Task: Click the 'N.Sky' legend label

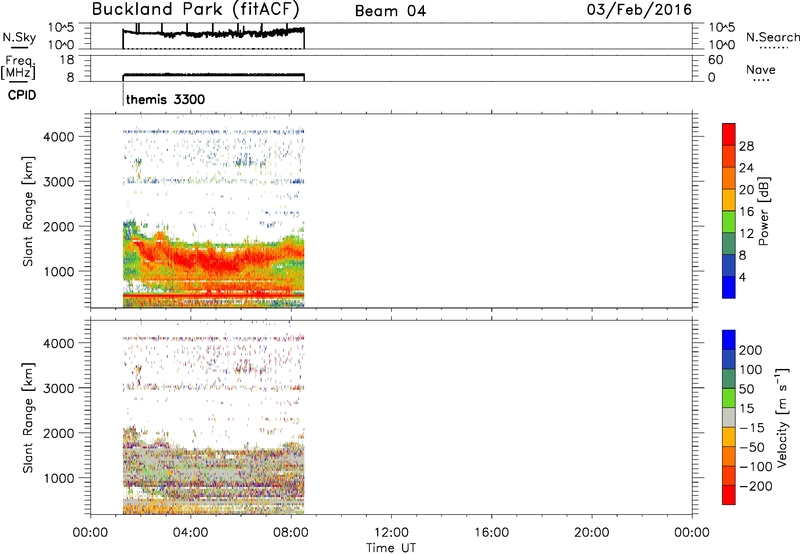Action: [x=19, y=37]
